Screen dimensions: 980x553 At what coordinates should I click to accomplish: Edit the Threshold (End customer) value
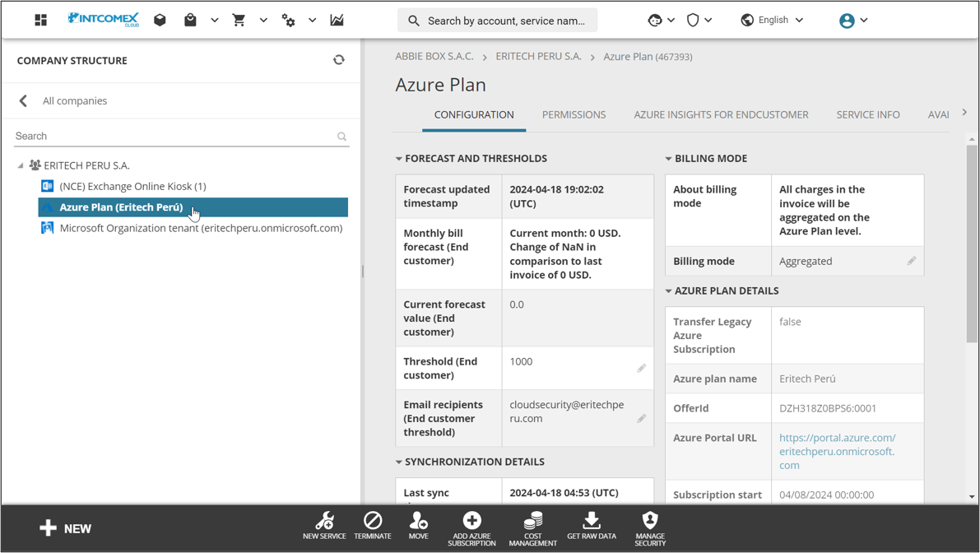point(641,368)
